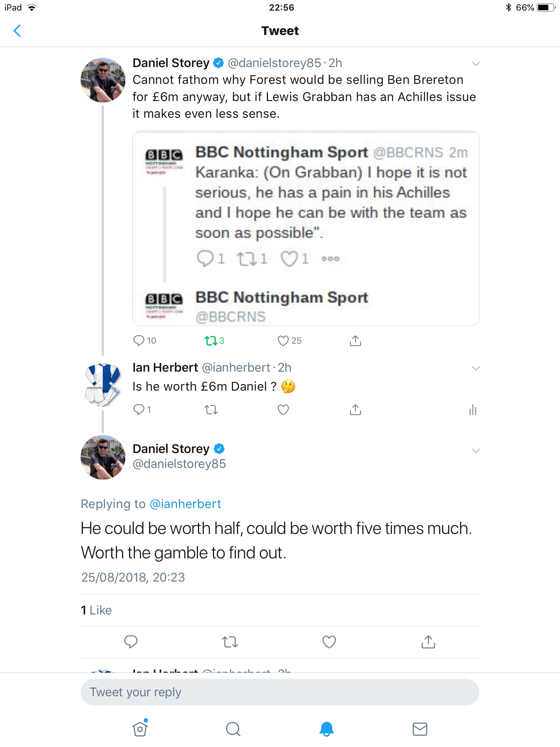Viewport: 560px width, 747px height.
Task: Expand chevron on the main Daniel Storey reply
Action: pyautogui.click(x=476, y=451)
